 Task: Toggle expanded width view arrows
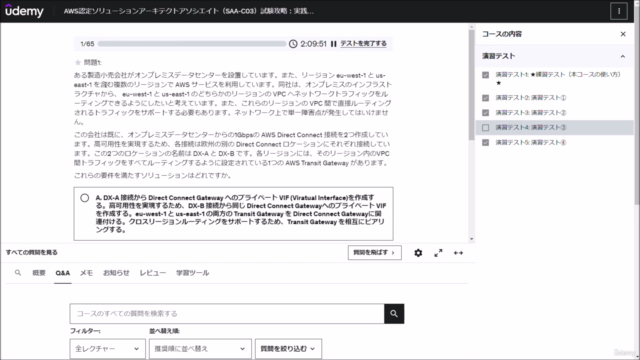[458, 253]
